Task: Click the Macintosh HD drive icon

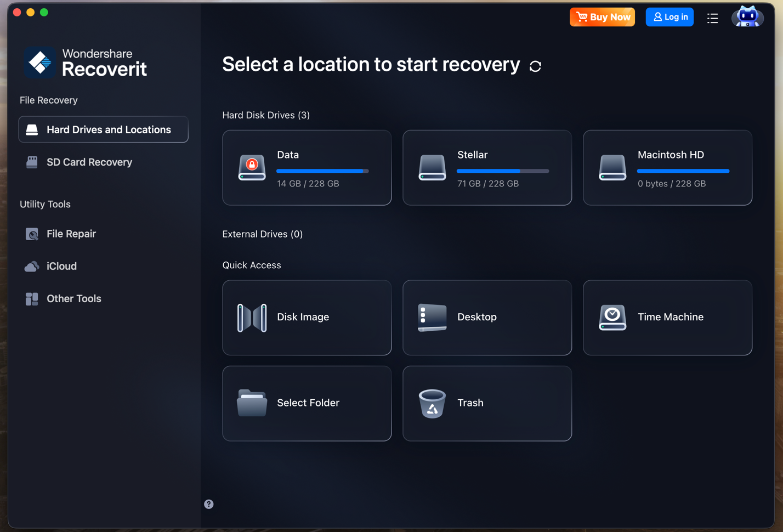Action: 612,167
